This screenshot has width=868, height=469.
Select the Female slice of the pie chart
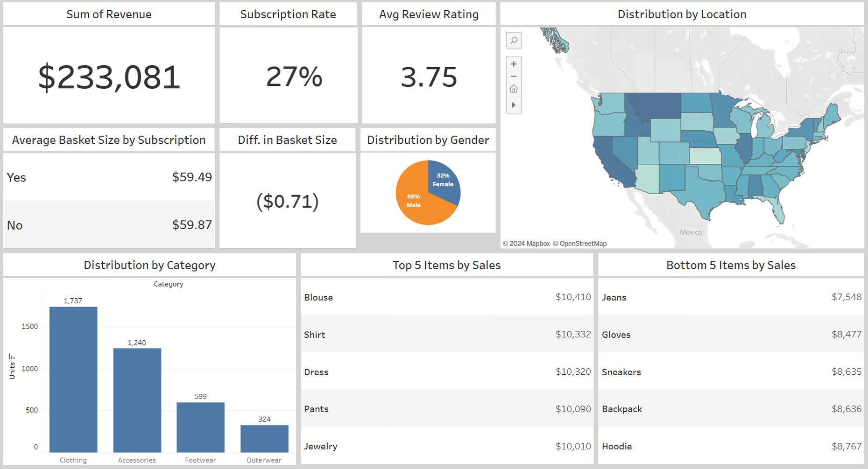coord(443,180)
